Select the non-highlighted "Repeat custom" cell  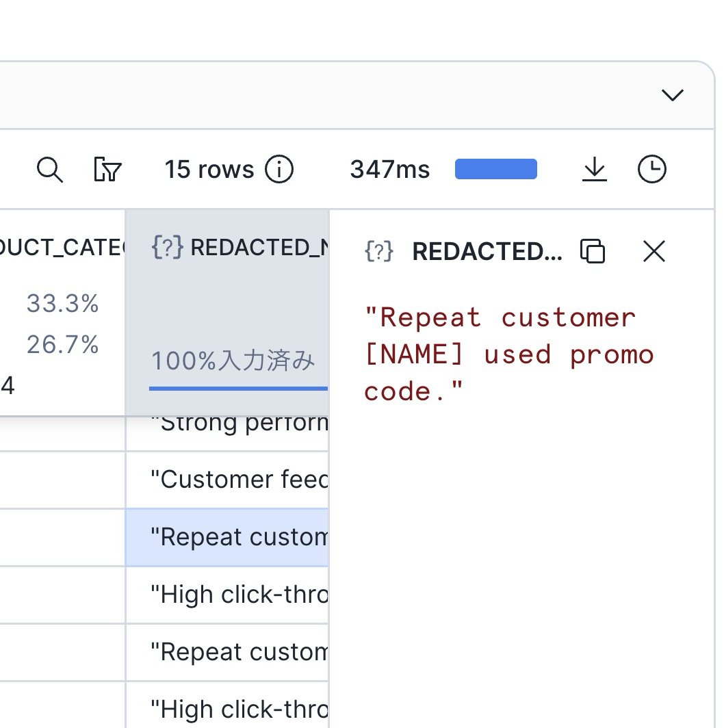(x=227, y=652)
